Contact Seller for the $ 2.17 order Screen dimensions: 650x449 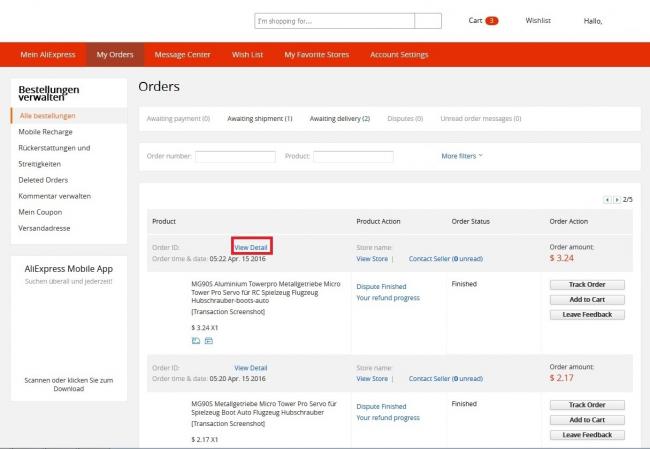coord(446,379)
